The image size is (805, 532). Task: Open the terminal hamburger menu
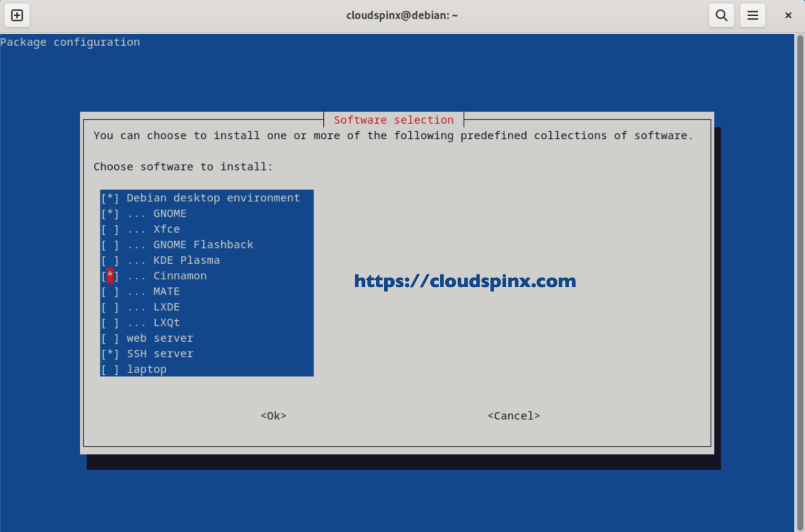(x=753, y=15)
